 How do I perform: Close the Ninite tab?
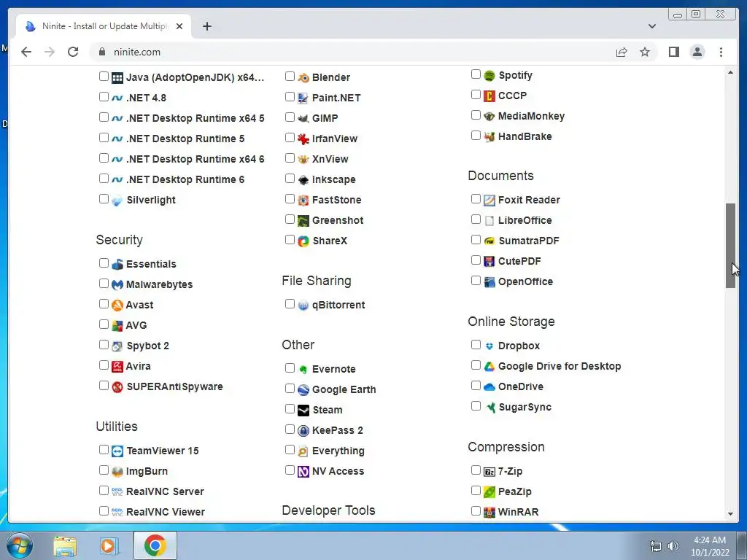[x=179, y=26]
